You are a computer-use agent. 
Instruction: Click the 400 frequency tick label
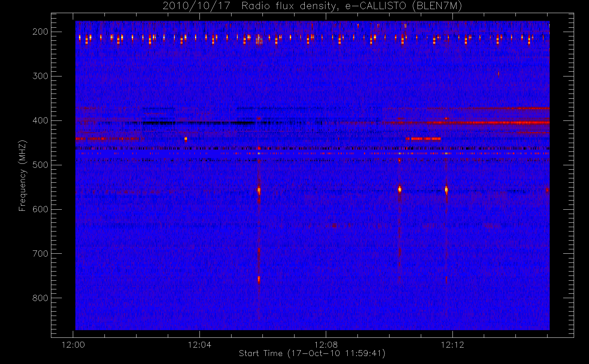click(40, 120)
